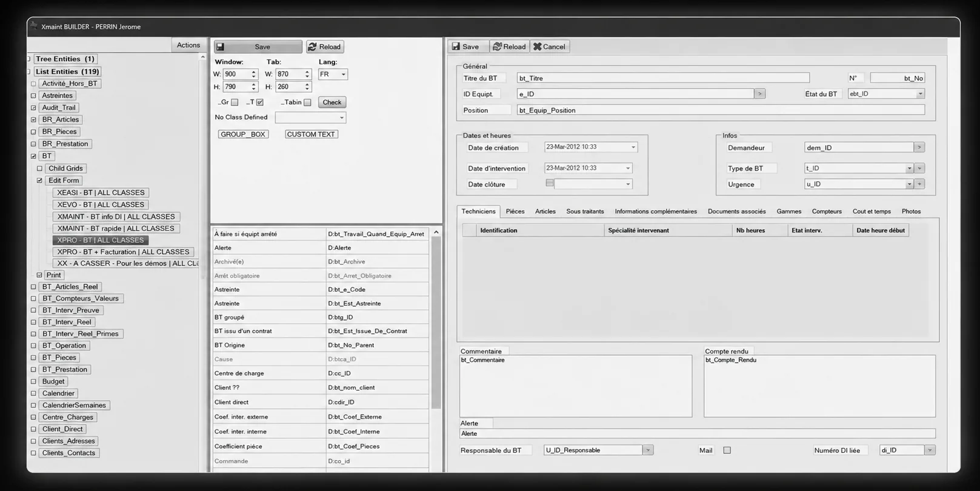This screenshot has width=980, height=491.
Task: Select the BT groupé field row
Action: (321, 317)
